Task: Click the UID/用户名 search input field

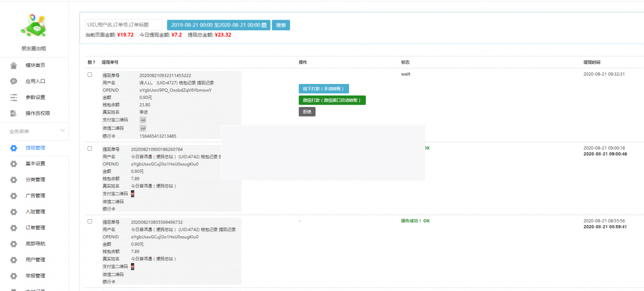Action: point(124,25)
